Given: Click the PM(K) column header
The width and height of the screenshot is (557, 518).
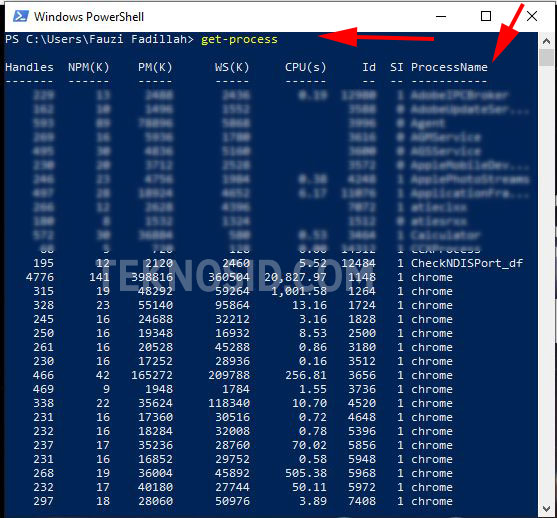Looking at the screenshot, I should (x=155, y=67).
